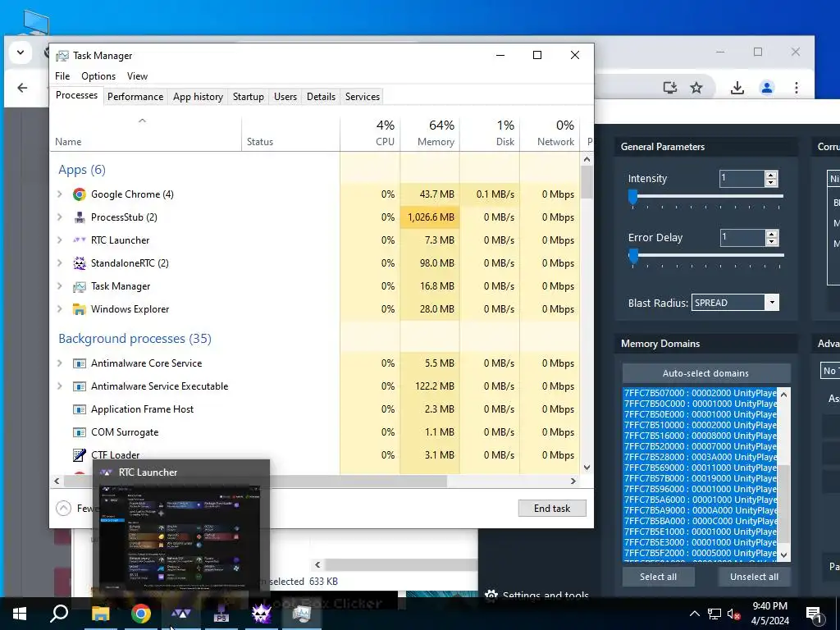
Task: Show hidden system tray icons
Action: pos(694,614)
